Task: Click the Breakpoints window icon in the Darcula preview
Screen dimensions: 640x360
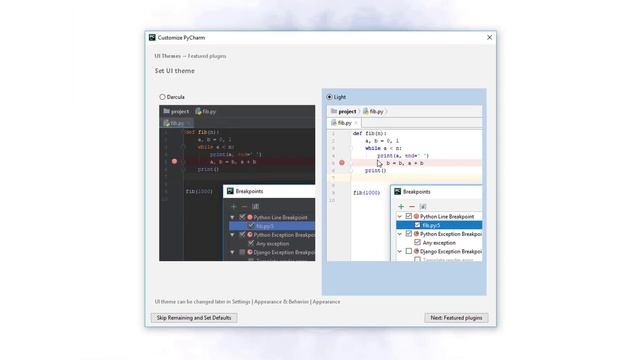Action: coord(230,191)
